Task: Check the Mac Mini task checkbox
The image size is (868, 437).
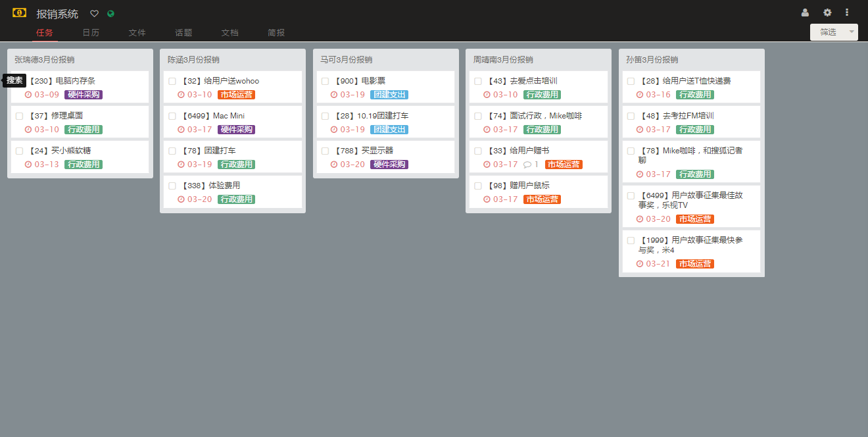Action: [172, 116]
